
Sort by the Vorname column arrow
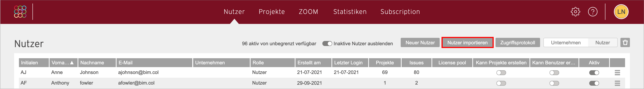click(72, 63)
